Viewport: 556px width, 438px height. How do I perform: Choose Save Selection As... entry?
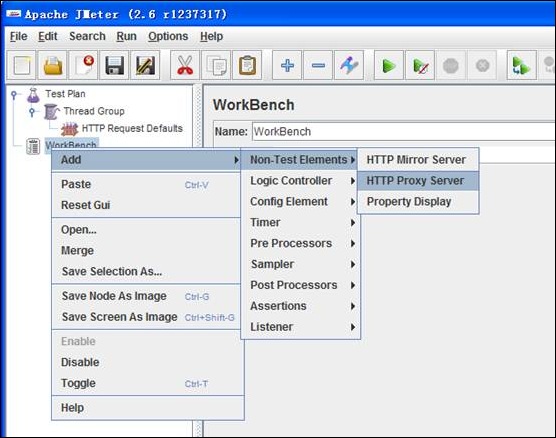coord(146,272)
